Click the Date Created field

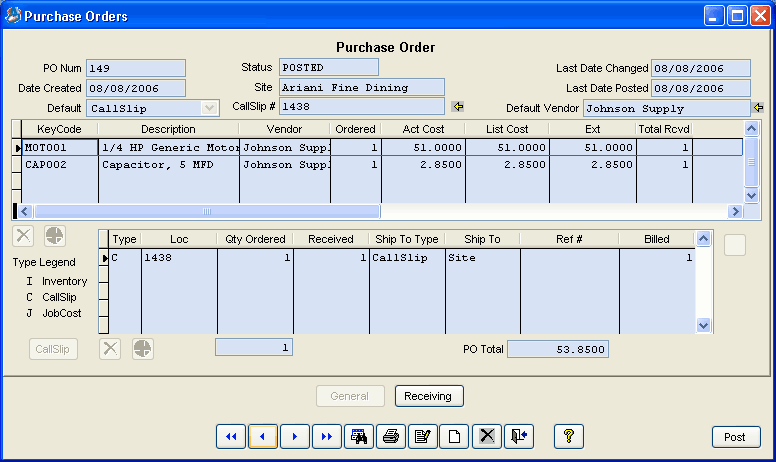click(x=136, y=89)
